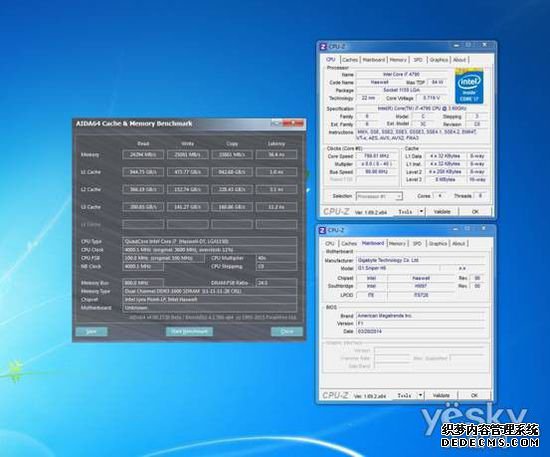Click the motherboard Model field in CPU-Z
This screenshot has width=550, height=457.
pyautogui.click(x=397, y=268)
